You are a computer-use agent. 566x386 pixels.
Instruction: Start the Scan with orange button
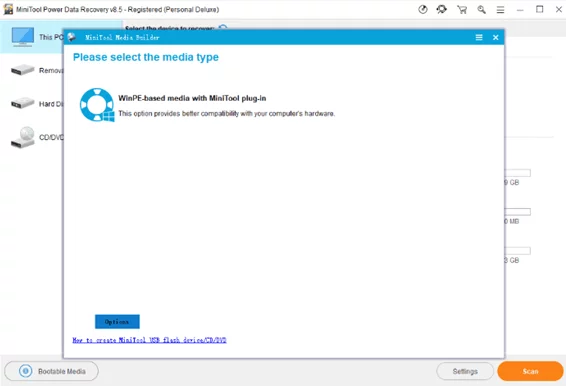pos(530,371)
